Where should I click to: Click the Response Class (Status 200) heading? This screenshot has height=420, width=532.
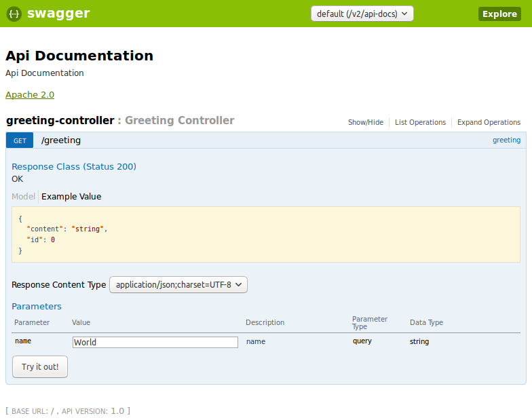tap(74, 167)
